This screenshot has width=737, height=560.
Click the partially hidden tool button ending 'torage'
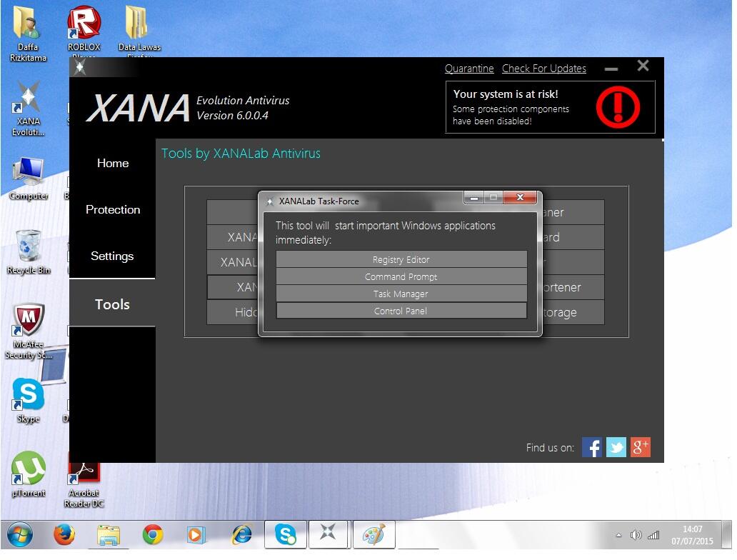[573, 312]
